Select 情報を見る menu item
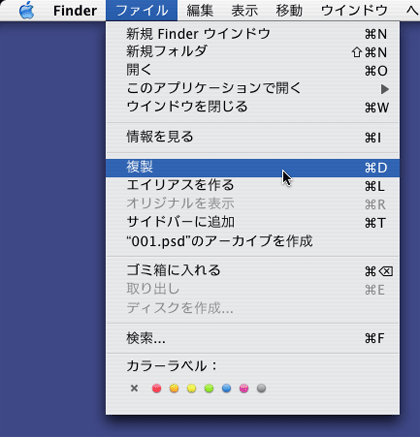Image resolution: width=420 pixels, height=437 pixels. 253,137
